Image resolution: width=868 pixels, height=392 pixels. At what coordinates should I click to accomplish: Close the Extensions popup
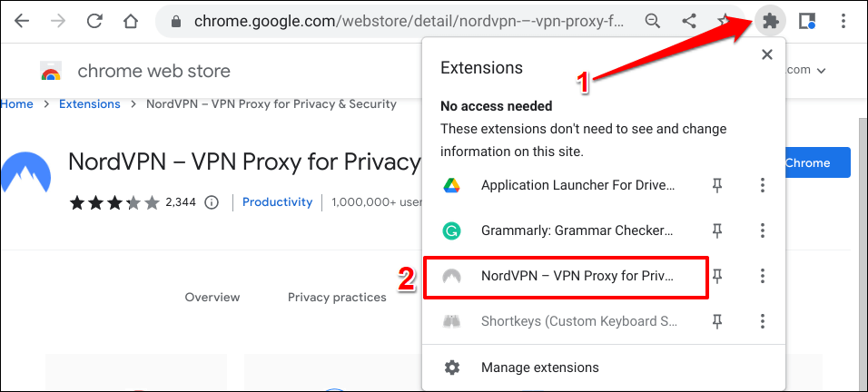[x=767, y=55]
